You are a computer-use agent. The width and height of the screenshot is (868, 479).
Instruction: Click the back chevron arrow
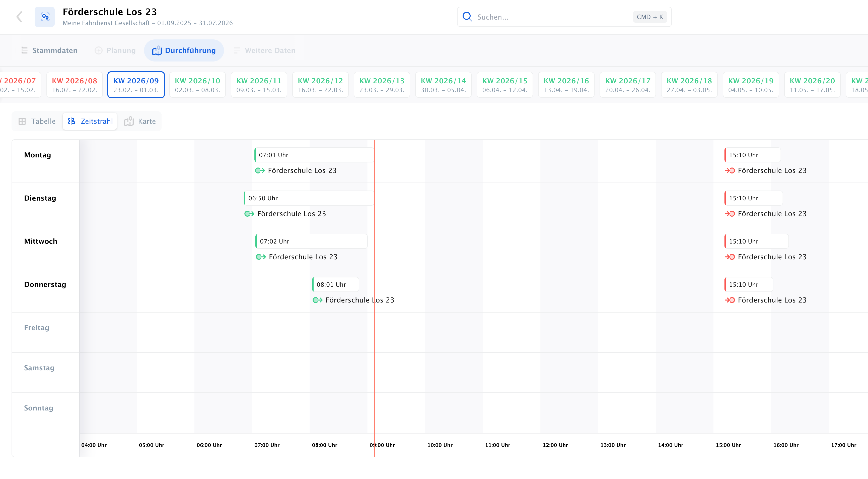(x=20, y=17)
